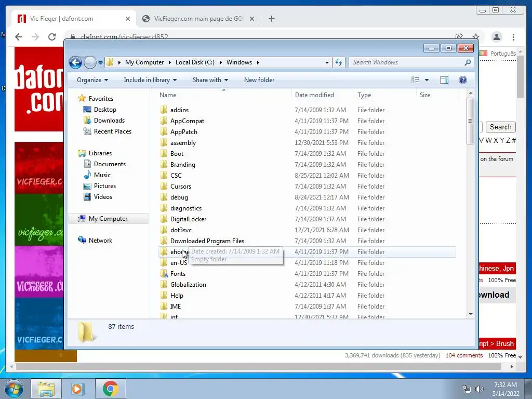Open 104 comments link on dafont
The image size is (532, 399).
click(x=464, y=355)
